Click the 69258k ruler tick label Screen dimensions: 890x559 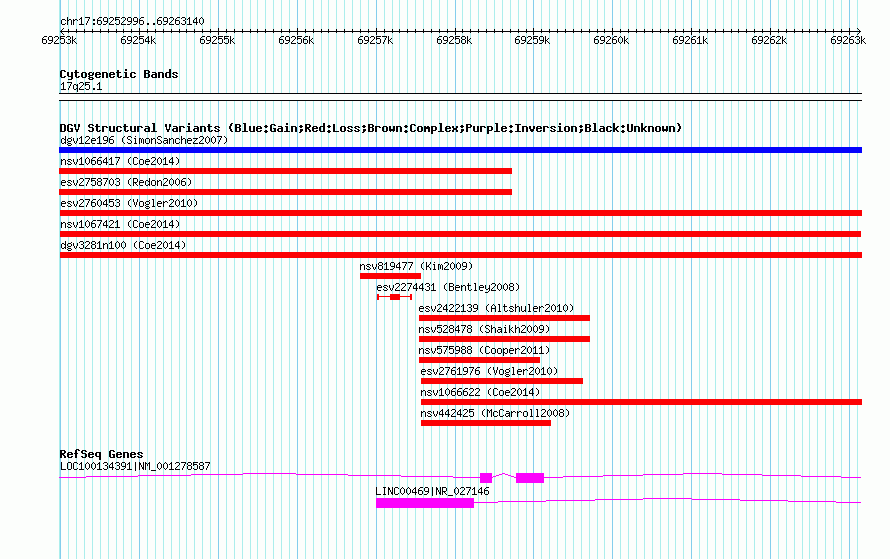(x=454, y=40)
